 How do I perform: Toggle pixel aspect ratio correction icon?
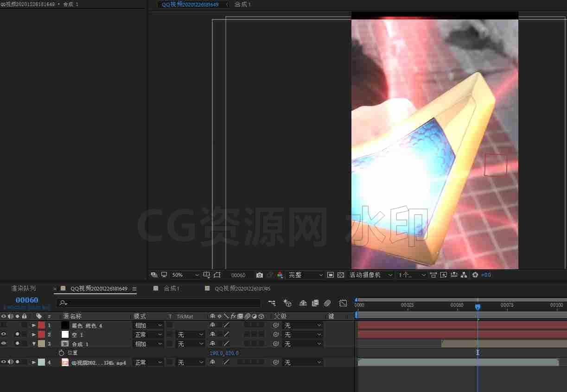[x=433, y=275]
